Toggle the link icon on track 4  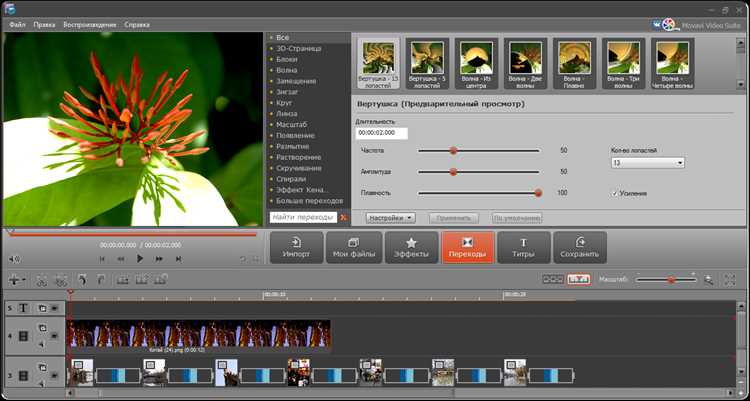pos(42,328)
